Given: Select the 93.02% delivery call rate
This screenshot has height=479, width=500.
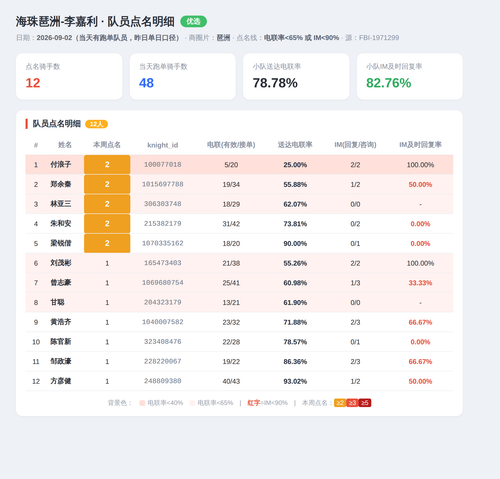Looking at the screenshot, I should coord(295,381).
